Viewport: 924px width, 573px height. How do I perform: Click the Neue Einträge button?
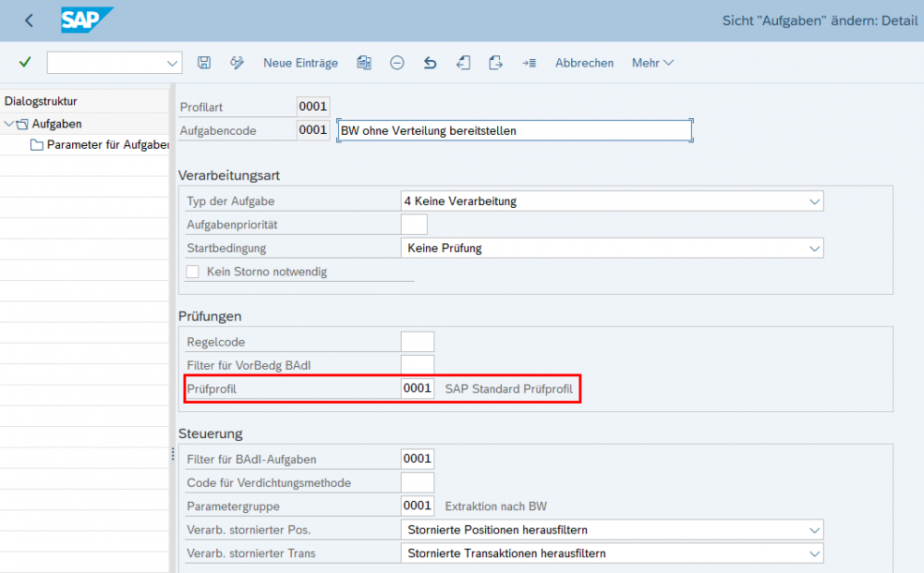coord(301,63)
